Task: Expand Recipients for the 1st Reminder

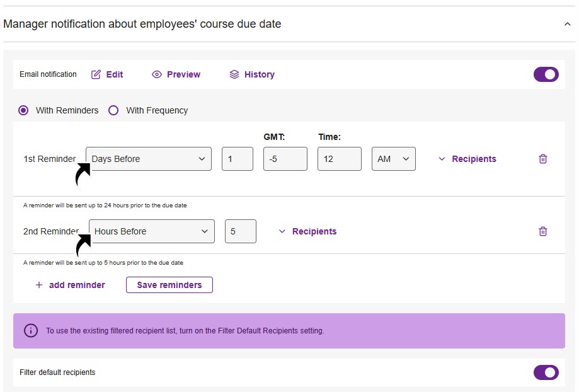Action: [467, 159]
